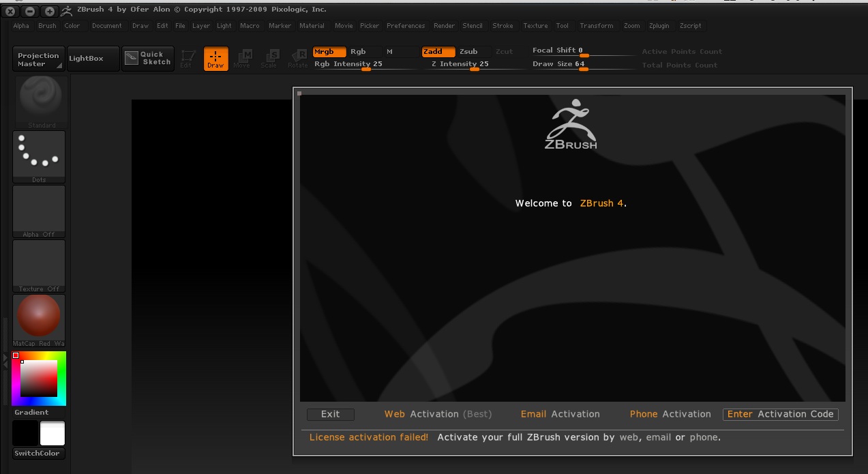Image resolution: width=868 pixels, height=474 pixels.
Task: Select the black secondary color swatch
Action: 25,433
